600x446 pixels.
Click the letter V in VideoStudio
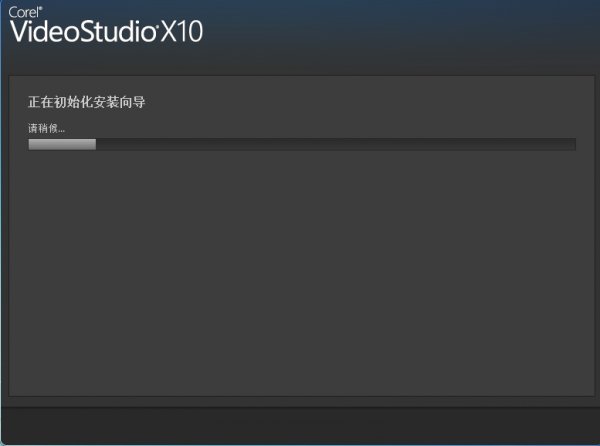point(18,31)
